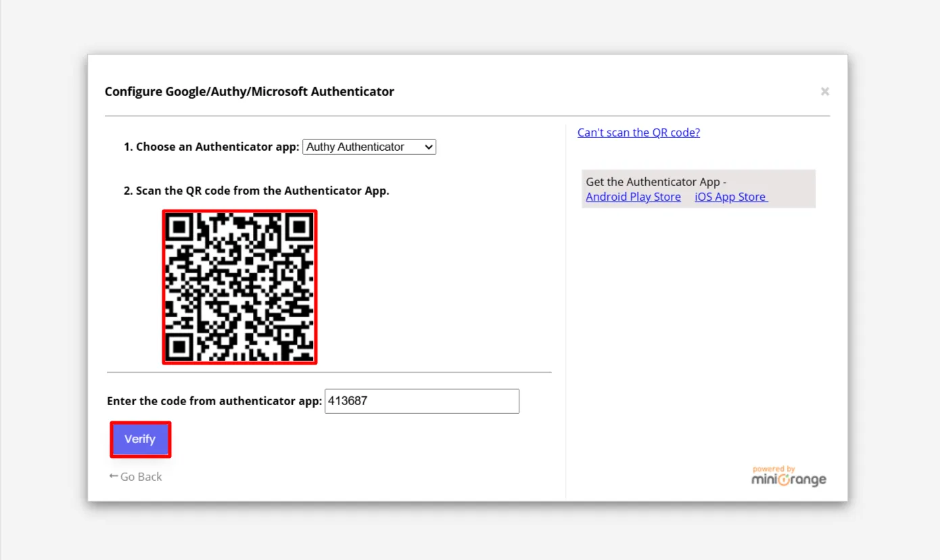Open the Can't scan the QR code link

(x=638, y=133)
